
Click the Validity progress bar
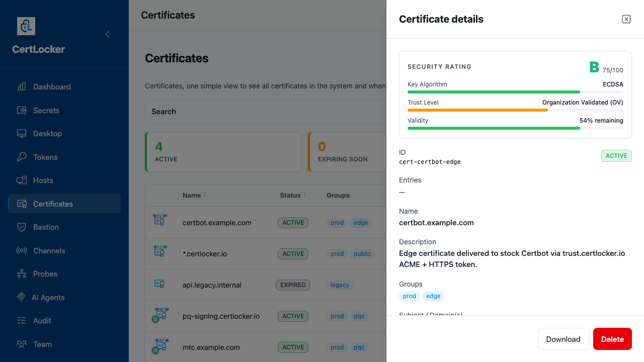coord(515,128)
